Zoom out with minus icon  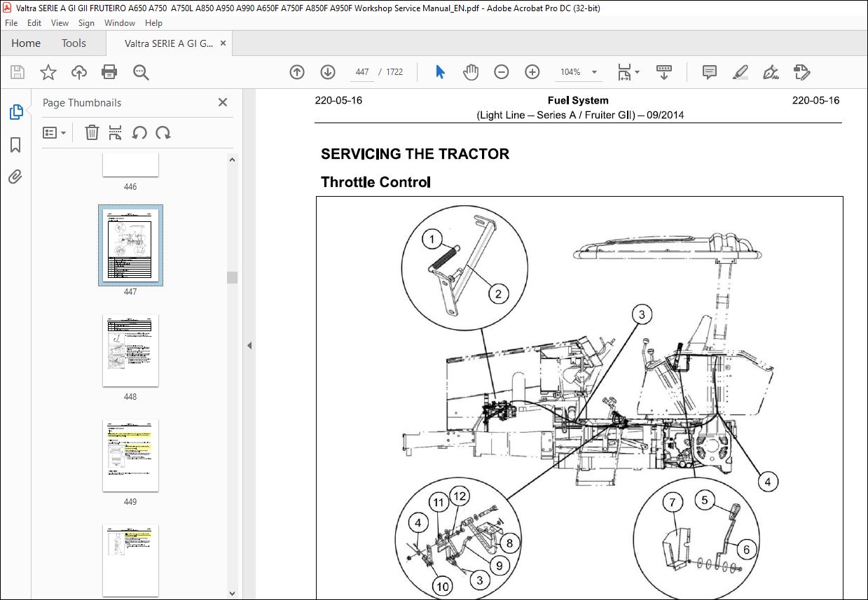[x=502, y=72]
